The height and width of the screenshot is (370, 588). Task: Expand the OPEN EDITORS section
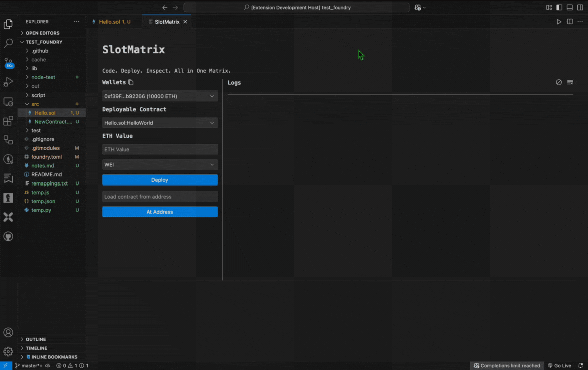[52, 33]
